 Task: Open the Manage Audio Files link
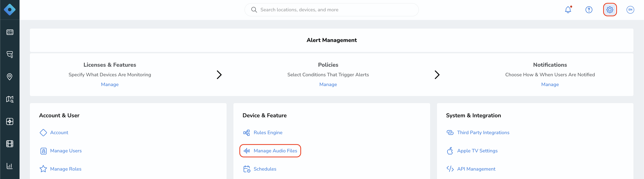pos(275,151)
